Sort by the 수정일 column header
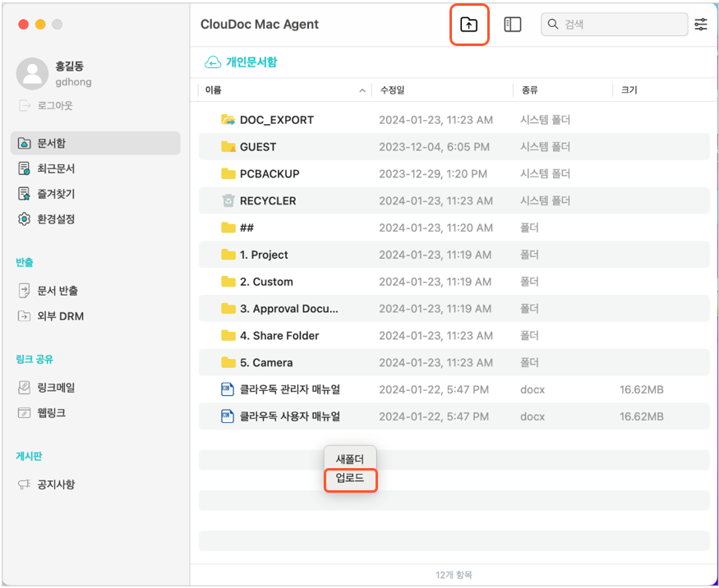This screenshot has width=719, height=588. pyautogui.click(x=393, y=90)
